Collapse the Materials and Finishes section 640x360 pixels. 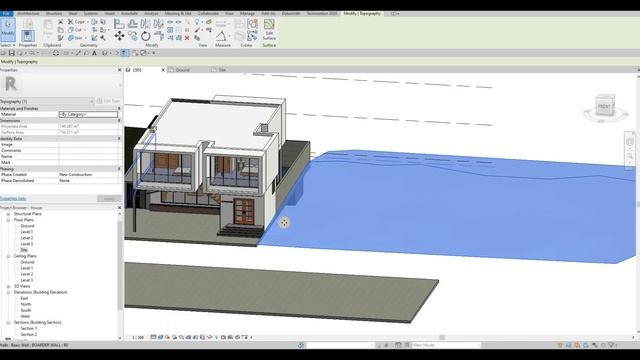[119, 109]
